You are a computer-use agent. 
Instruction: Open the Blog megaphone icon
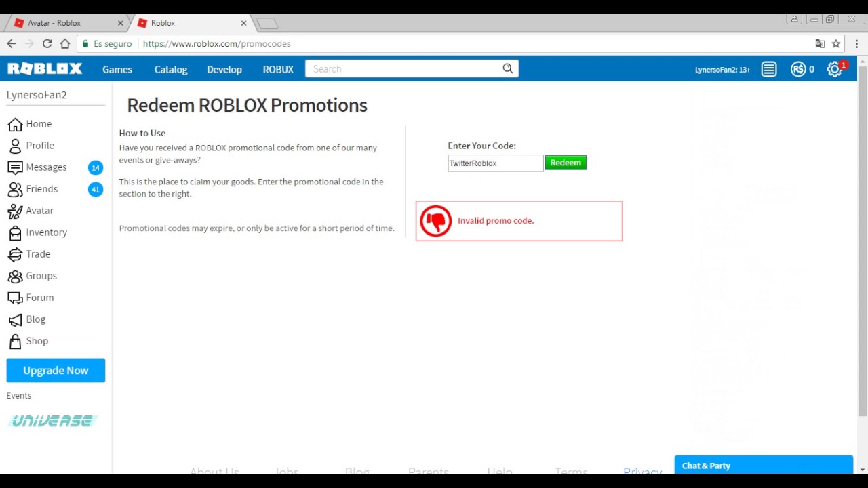(15, 319)
